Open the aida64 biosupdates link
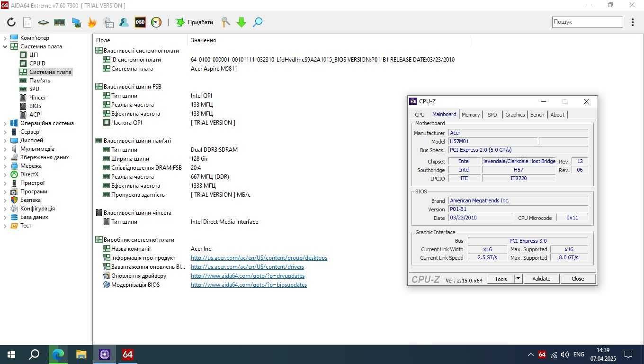This screenshot has width=644, height=364. 249,285
